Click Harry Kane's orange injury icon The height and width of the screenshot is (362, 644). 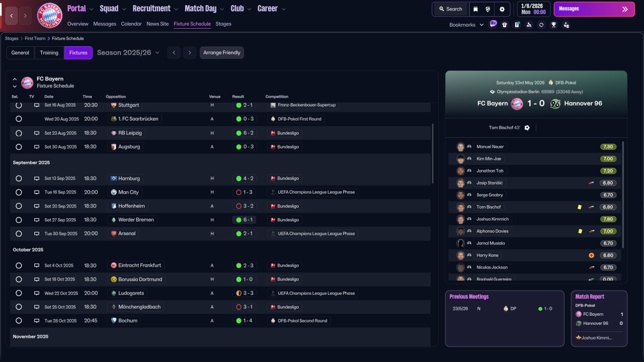(x=591, y=255)
